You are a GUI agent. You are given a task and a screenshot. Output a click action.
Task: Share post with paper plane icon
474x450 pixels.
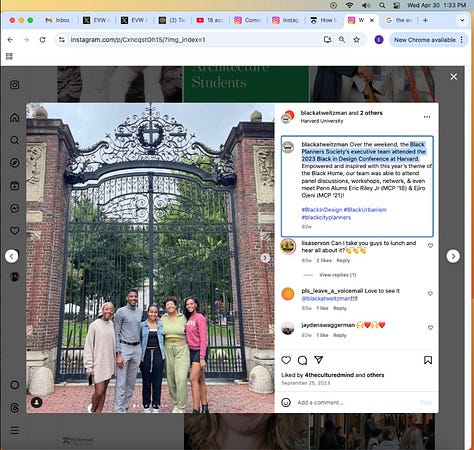pyautogui.click(x=319, y=360)
